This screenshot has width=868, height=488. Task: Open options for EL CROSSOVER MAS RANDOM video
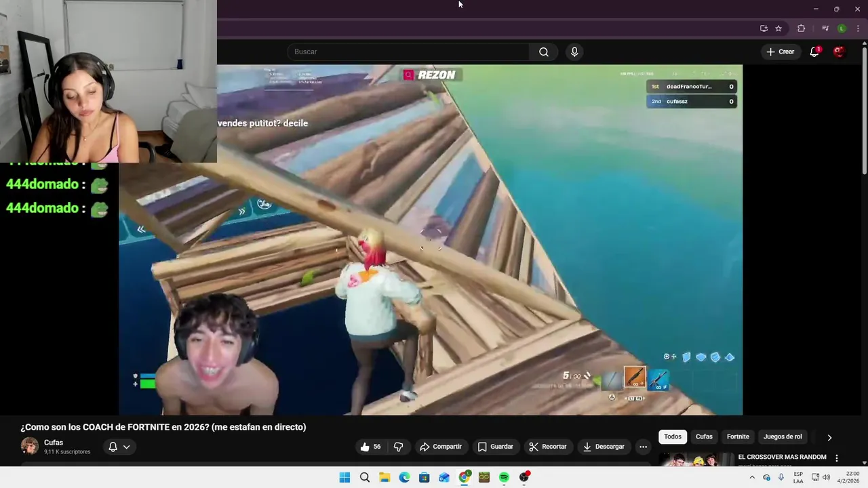(x=837, y=458)
